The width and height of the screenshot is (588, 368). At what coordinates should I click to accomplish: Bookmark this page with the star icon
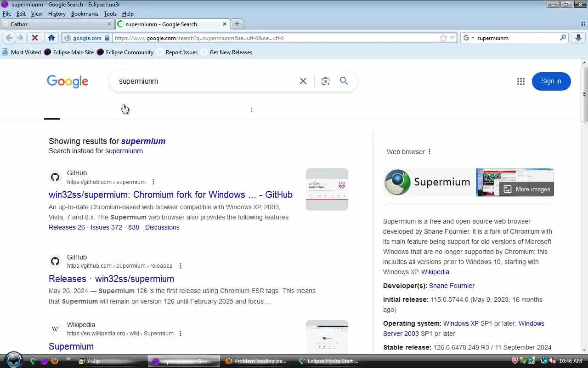click(x=443, y=38)
